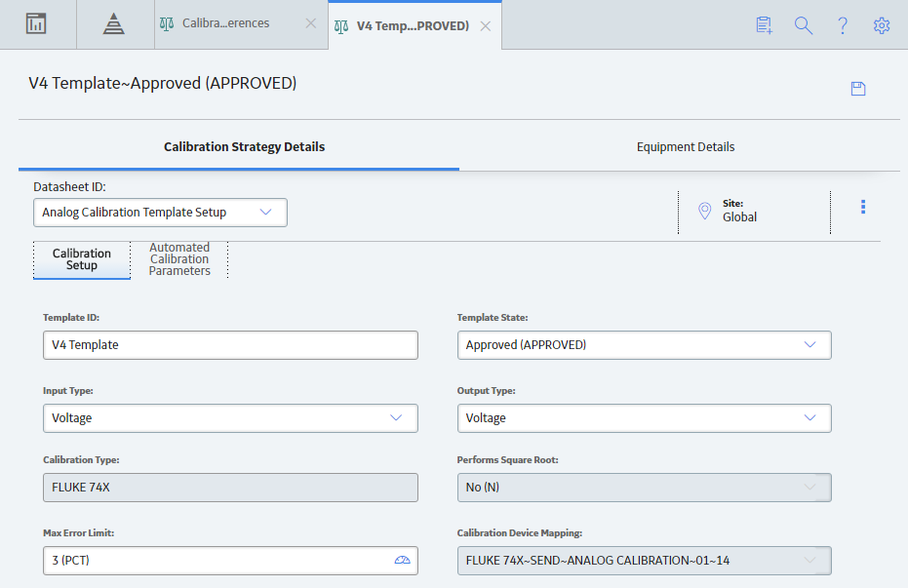This screenshot has width=908, height=588.
Task: Open the dashboard chart icon tab
Action: (x=36, y=23)
